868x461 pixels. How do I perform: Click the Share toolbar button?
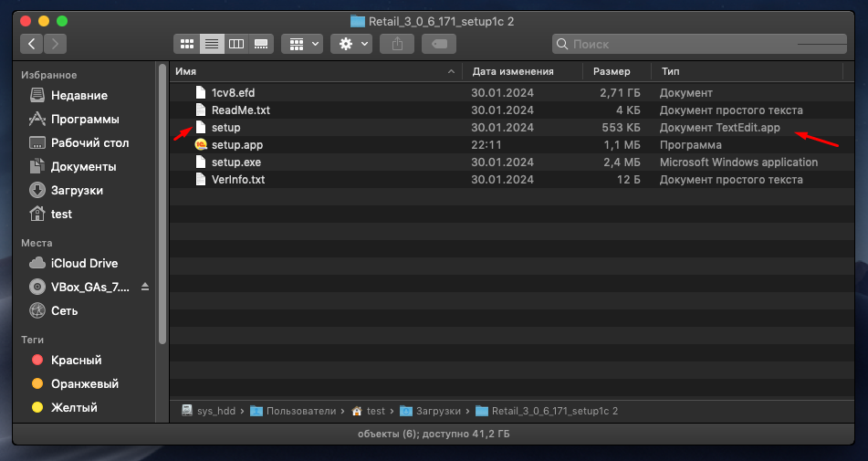pos(397,44)
